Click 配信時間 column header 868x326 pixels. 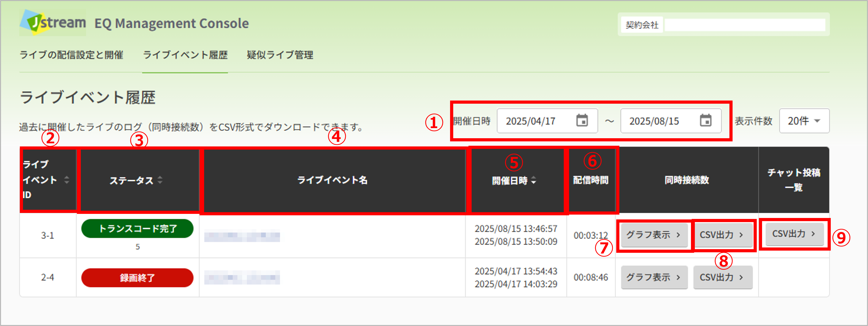point(591,180)
